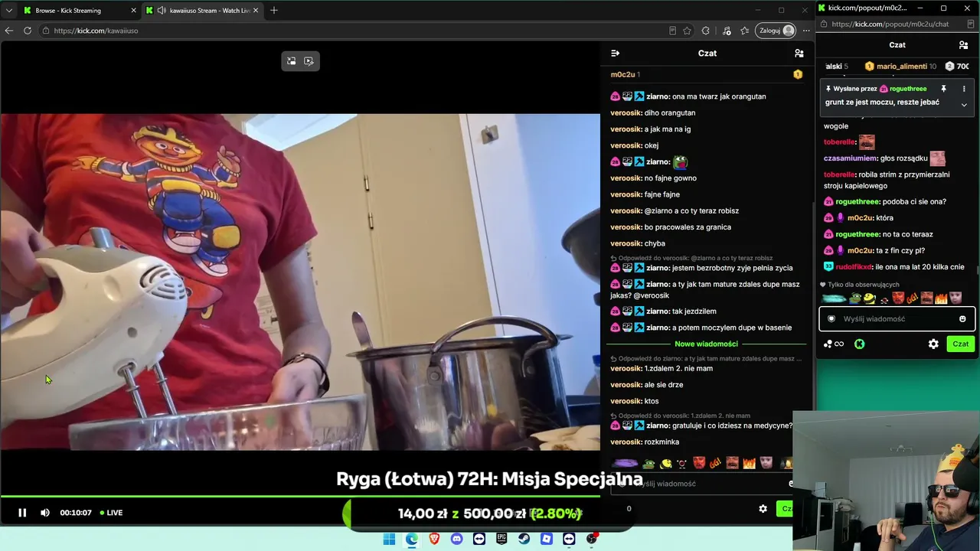The width and height of the screenshot is (980, 551).
Task: Open pinned message options three dots
Action: tap(964, 89)
